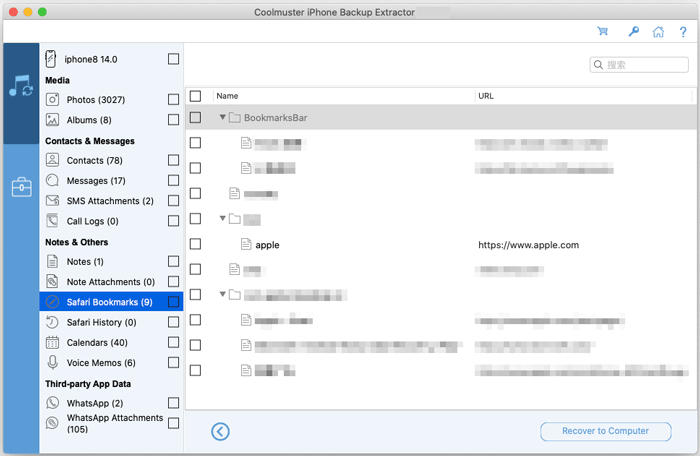Open Safari Bookmarks (9) category
This screenshot has width=700, height=456.
111,302
